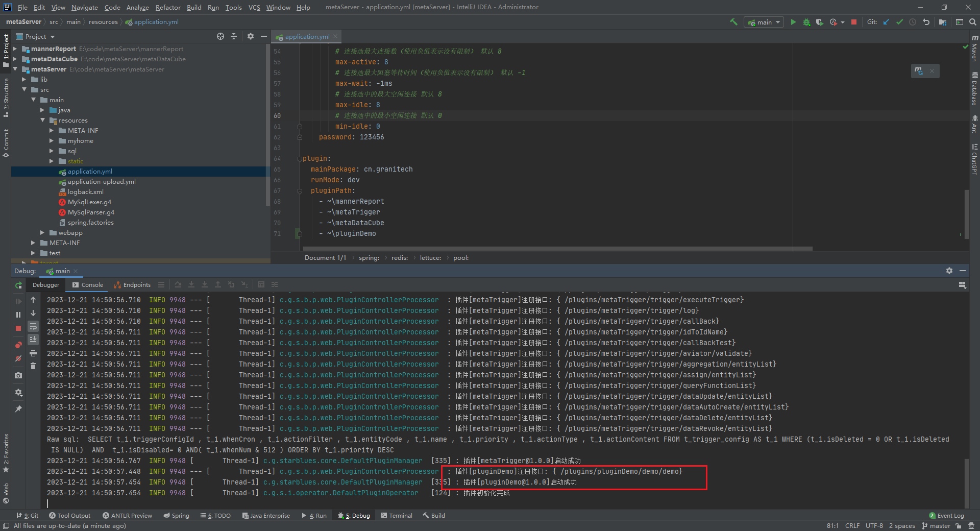Toggle fold marker at line 67 pluginPath
The height and width of the screenshot is (531, 980).
pyautogui.click(x=300, y=191)
